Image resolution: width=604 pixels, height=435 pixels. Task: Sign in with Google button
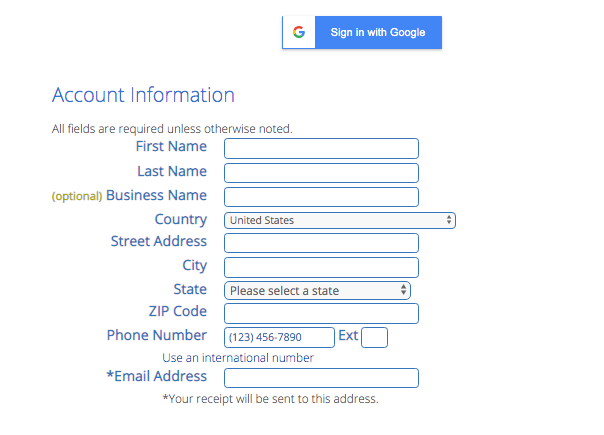(362, 32)
